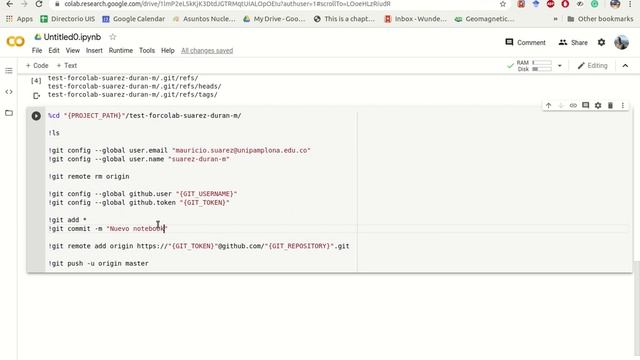Image resolution: width=640 pixels, height=360 pixels.
Task: Open Inbox - Wunde... bookmark
Action: pyautogui.click(x=416, y=19)
